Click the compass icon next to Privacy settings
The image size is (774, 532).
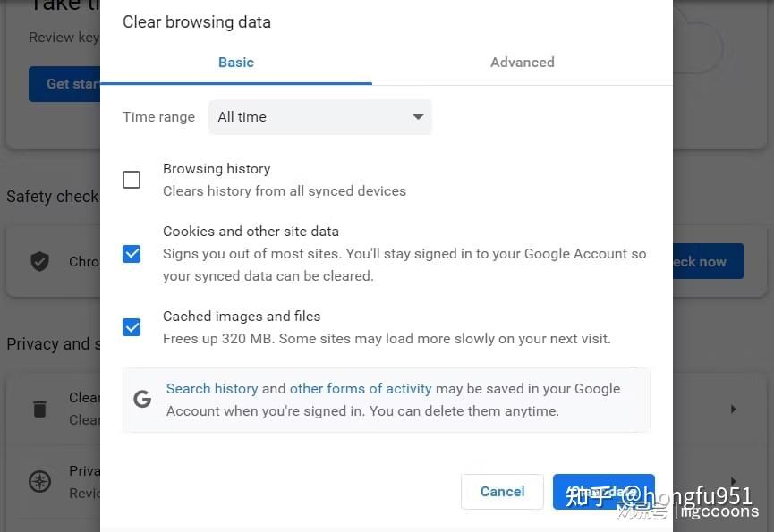(x=39, y=481)
